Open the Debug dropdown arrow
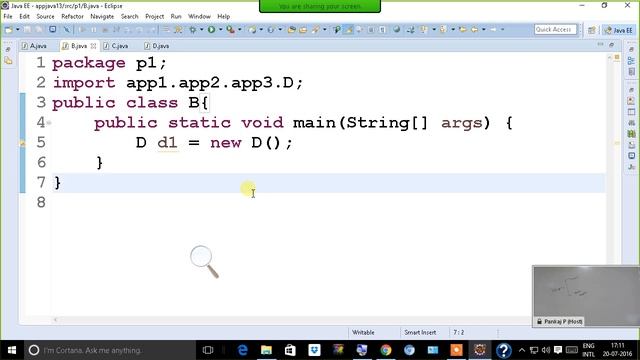640x360 pixels. click(x=202, y=29)
